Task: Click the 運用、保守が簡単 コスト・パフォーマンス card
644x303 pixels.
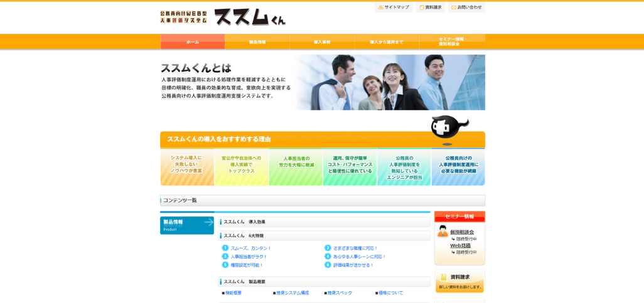Action: (350, 167)
